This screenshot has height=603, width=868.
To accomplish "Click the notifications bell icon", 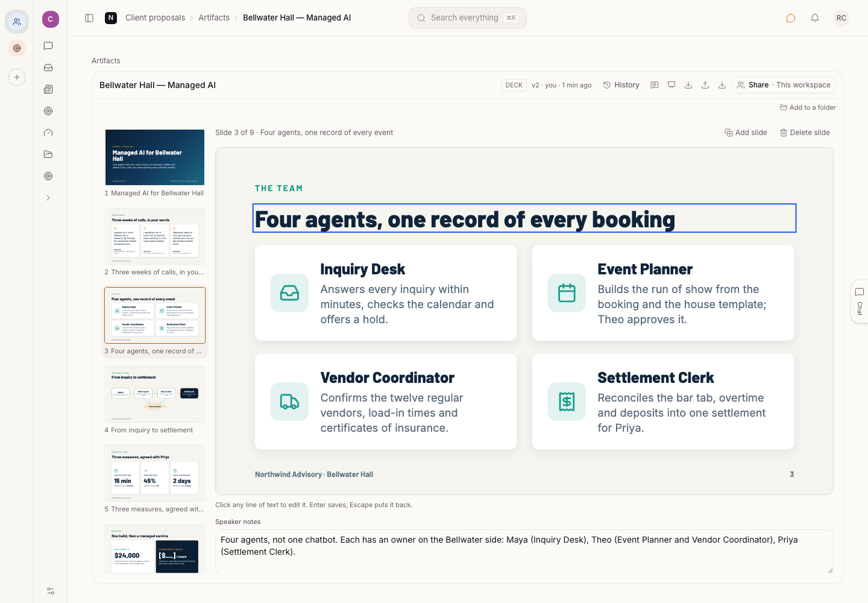I will (x=815, y=18).
